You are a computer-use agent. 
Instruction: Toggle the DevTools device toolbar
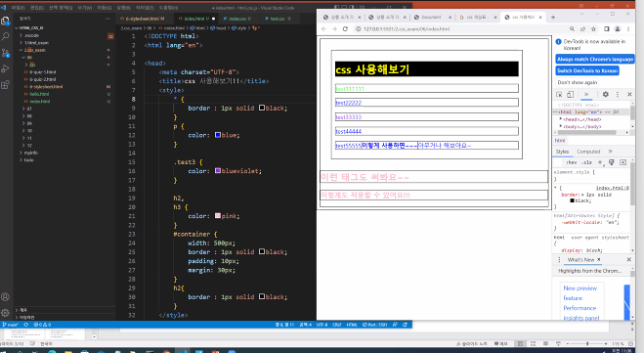[571, 95]
